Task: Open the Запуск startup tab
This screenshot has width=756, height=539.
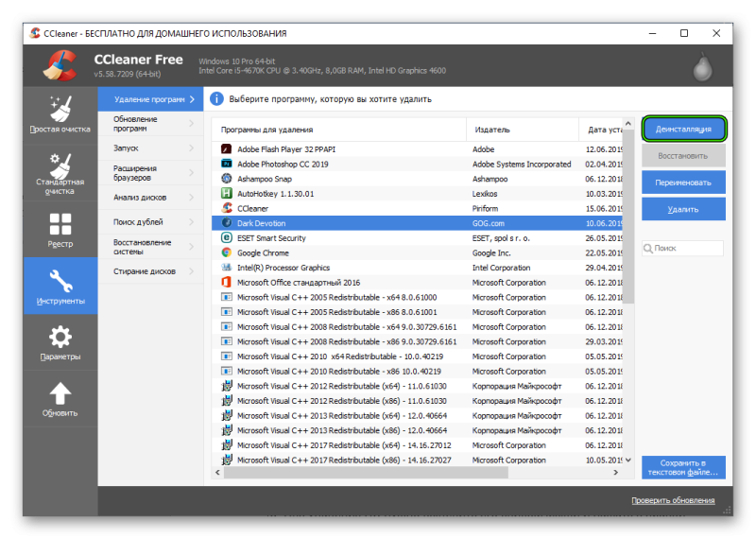Action: tap(150, 148)
